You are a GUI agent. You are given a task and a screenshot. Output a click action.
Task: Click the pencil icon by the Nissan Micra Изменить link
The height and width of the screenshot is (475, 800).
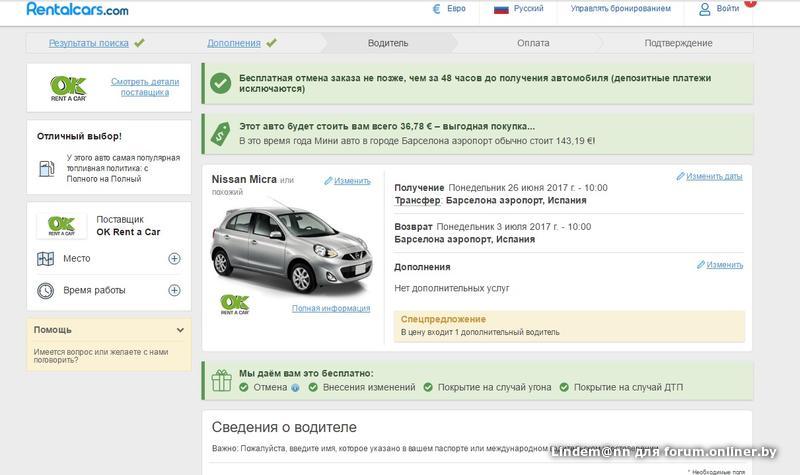(328, 181)
